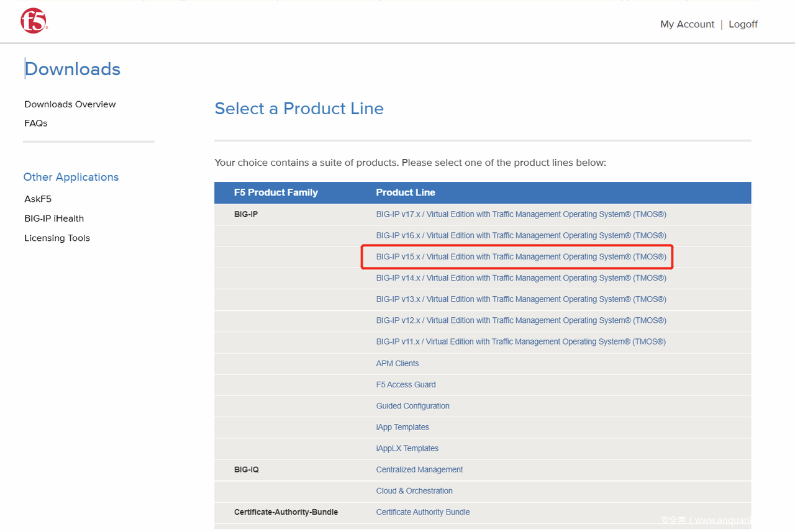Select BIG-IP v13.x product line
Image resolution: width=795 pixels, height=532 pixels.
tap(520, 299)
